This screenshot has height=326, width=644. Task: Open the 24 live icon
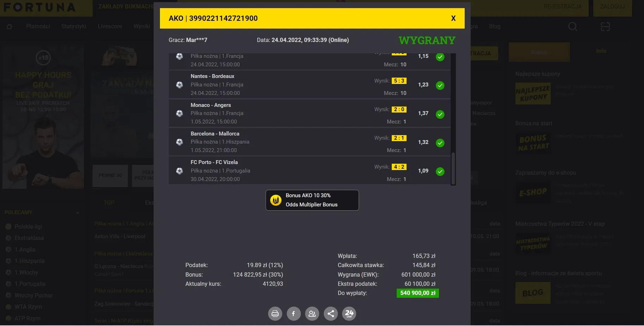(349, 314)
